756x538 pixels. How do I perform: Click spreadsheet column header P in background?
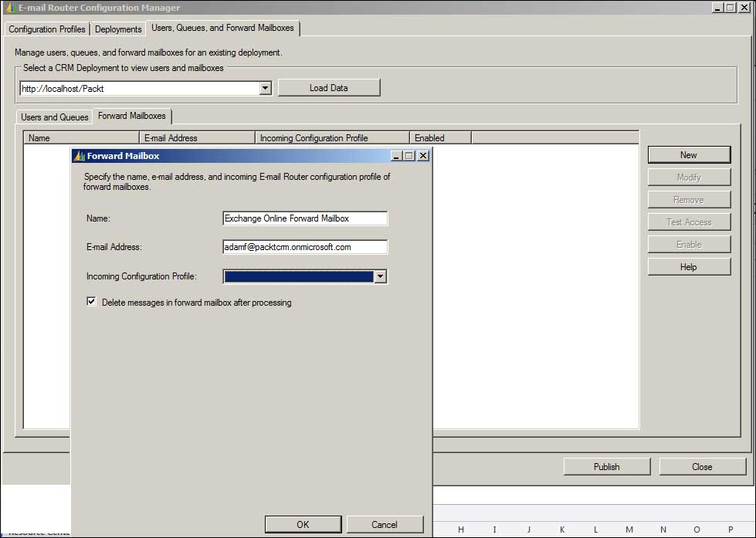click(731, 530)
